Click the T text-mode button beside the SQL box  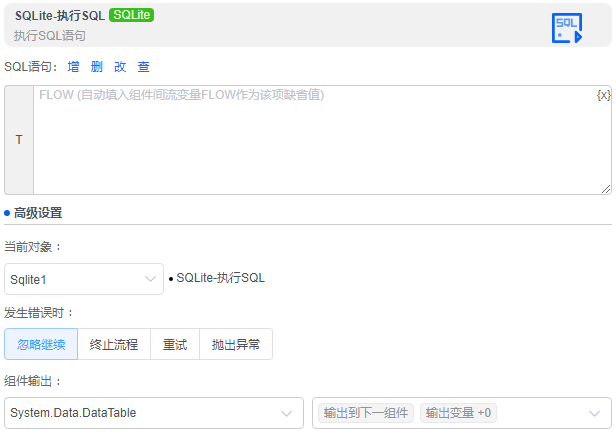tap(19, 140)
